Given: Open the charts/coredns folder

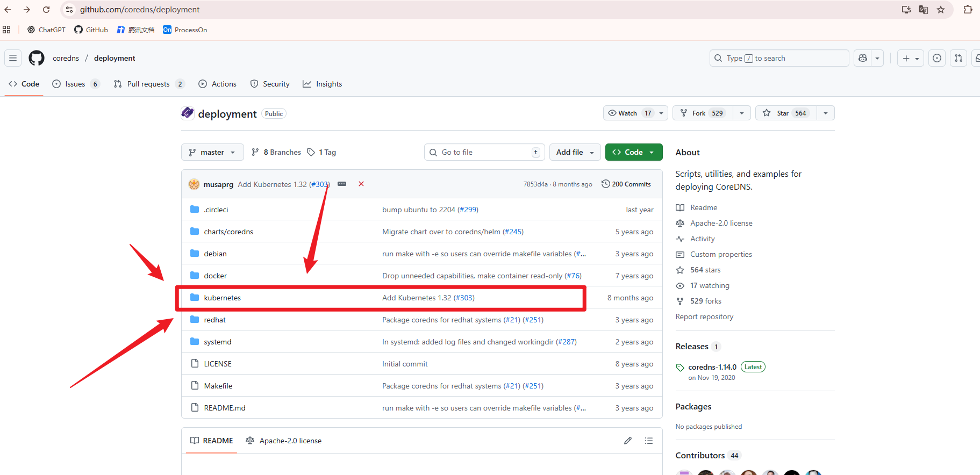Looking at the screenshot, I should pyautogui.click(x=228, y=232).
